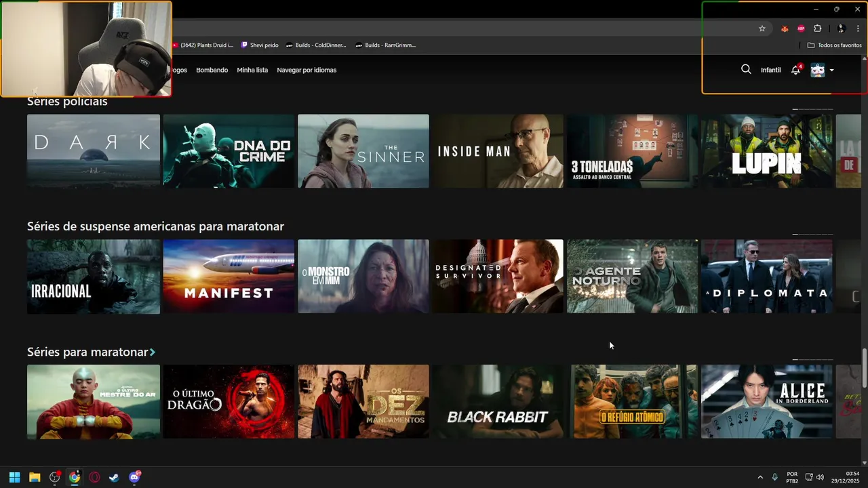Screen dimensions: 868x488
Task: Select the DNA do Crime thumbnail
Action: (x=229, y=151)
